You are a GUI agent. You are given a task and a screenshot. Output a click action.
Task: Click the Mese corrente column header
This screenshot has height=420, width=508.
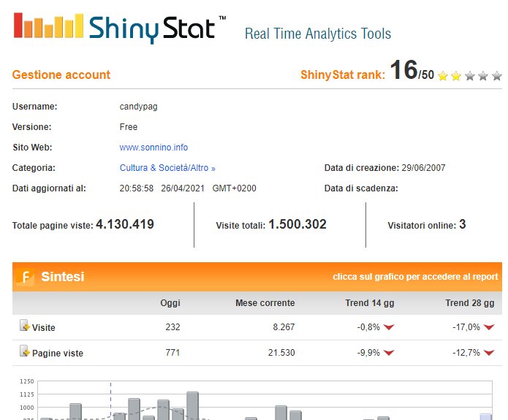point(265,303)
